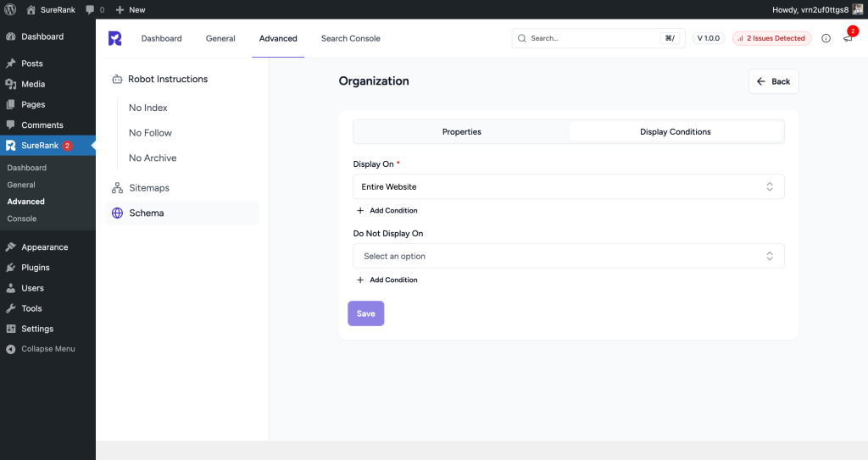Select No Archive settings
The image size is (868, 460).
153,158
